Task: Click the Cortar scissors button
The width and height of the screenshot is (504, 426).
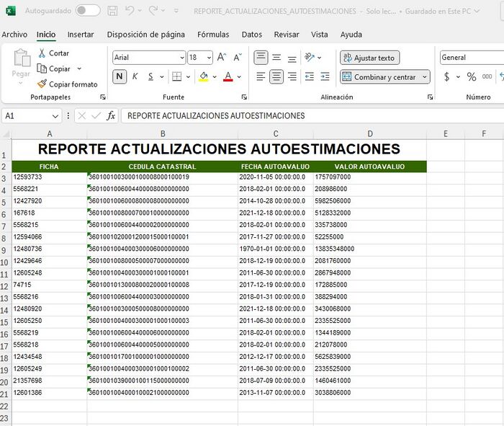Action: (x=54, y=53)
